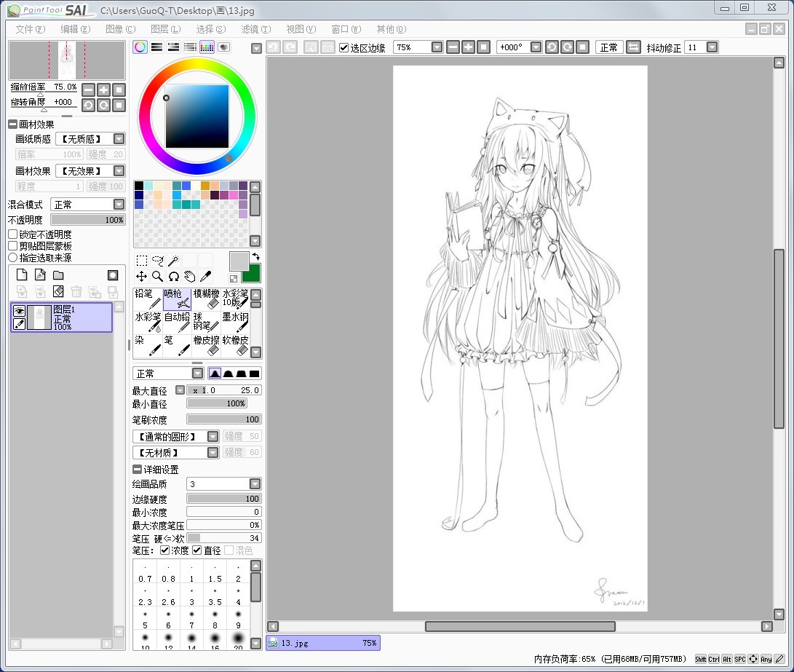Click the move layer tool
794x672 pixels.
[x=142, y=277]
